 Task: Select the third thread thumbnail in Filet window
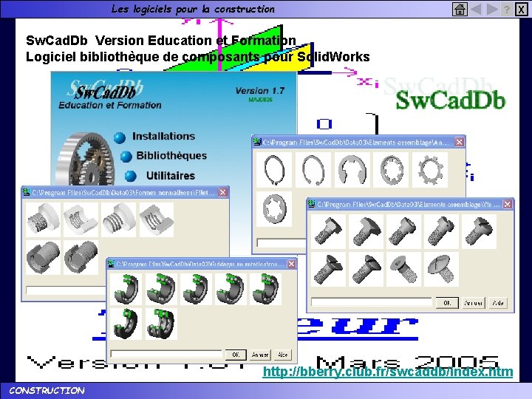click(x=119, y=220)
